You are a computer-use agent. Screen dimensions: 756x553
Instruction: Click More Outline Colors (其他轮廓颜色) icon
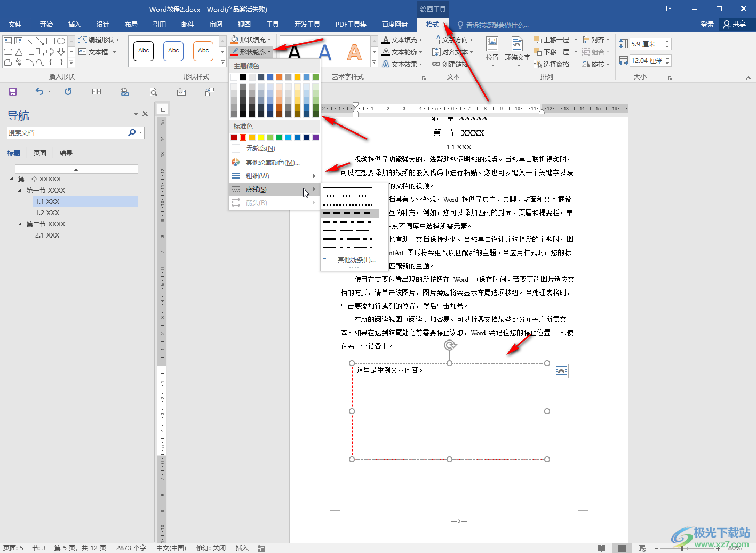pyautogui.click(x=236, y=162)
